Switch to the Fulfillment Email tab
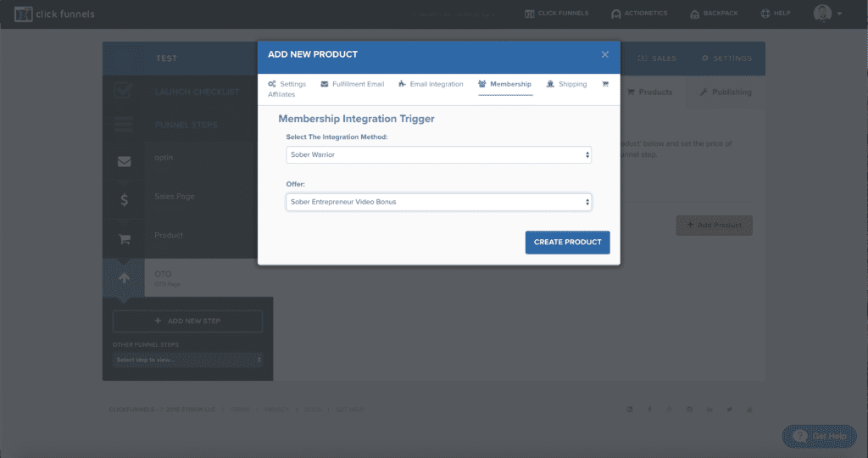This screenshot has height=458, width=868. pyautogui.click(x=352, y=84)
